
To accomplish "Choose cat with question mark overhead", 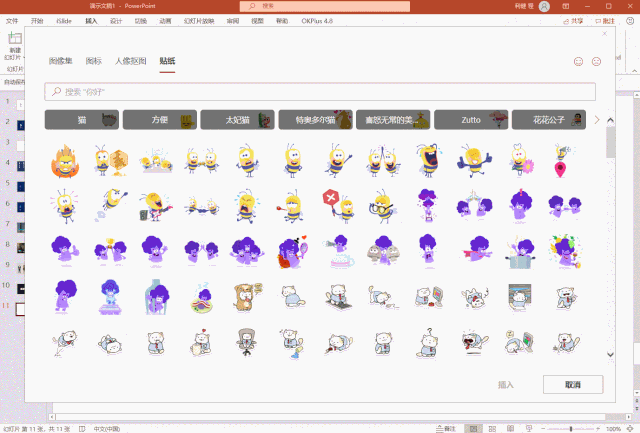I will [427, 343].
